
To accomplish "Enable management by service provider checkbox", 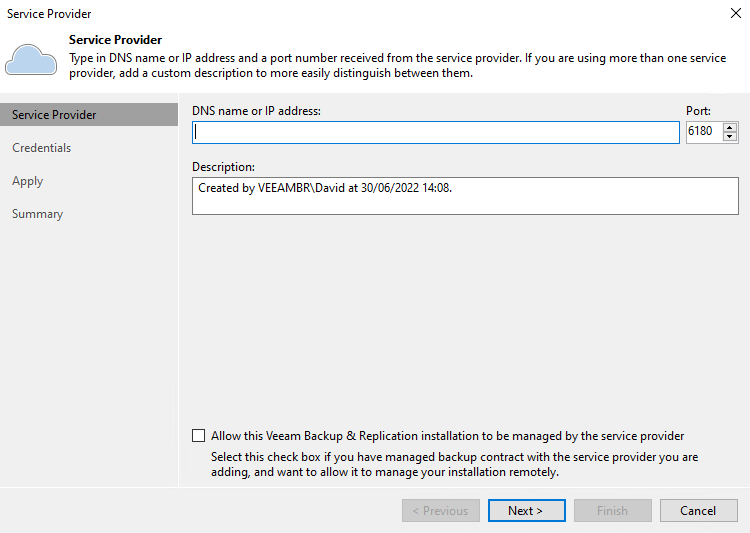I will tap(199, 436).
